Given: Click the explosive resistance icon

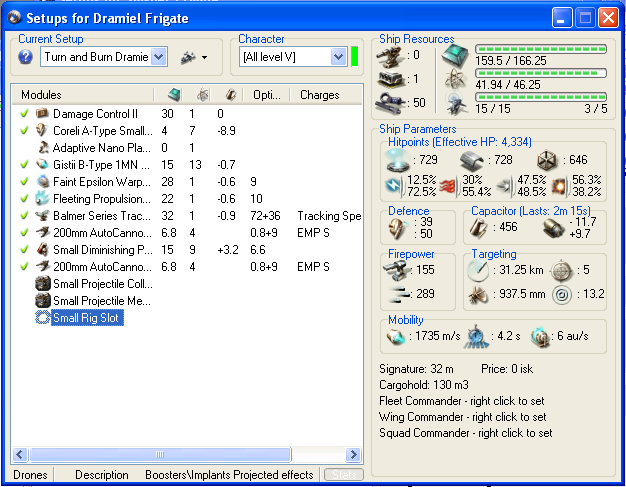Looking at the screenshot, I should 560,186.
